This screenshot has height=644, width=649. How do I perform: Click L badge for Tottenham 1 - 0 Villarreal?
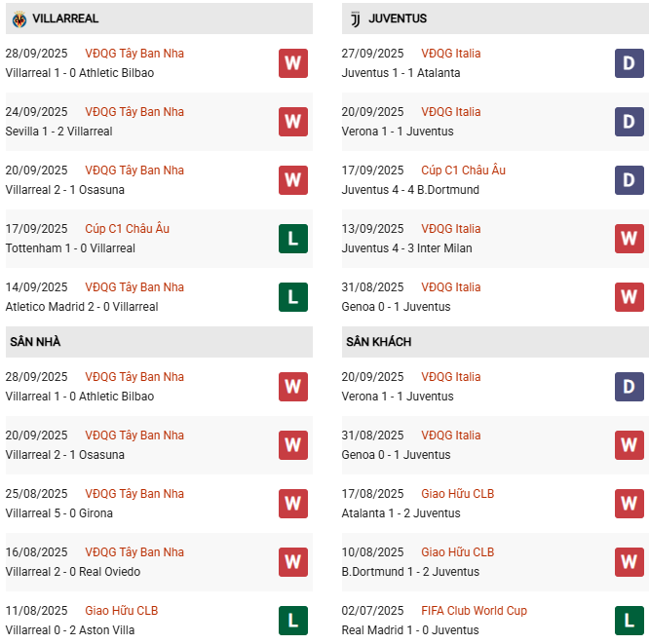tap(293, 239)
